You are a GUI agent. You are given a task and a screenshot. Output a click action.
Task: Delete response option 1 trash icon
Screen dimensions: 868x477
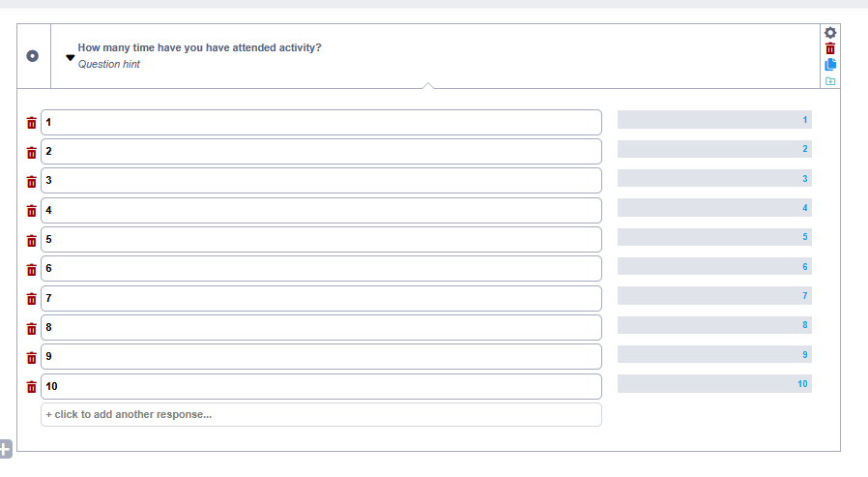[31, 123]
